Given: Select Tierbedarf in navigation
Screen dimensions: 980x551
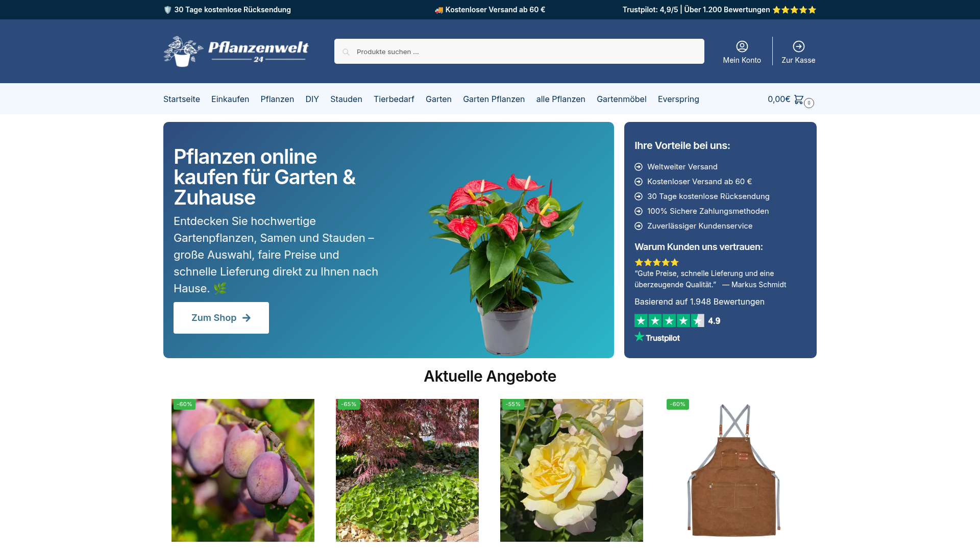Looking at the screenshot, I should (394, 99).
